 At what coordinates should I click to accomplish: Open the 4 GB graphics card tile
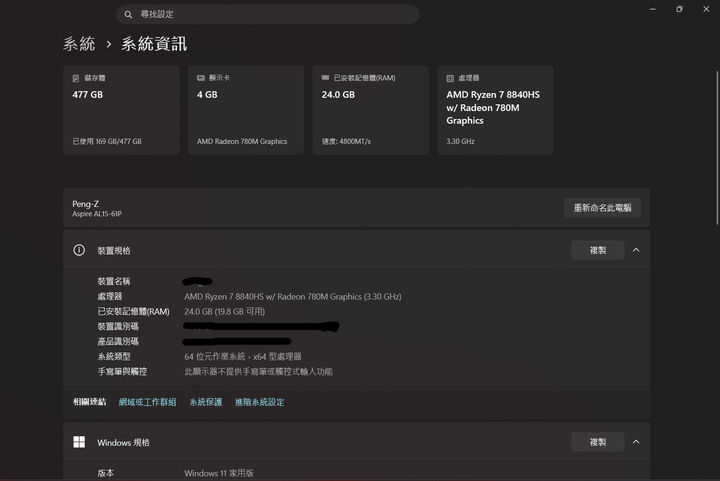246,110
